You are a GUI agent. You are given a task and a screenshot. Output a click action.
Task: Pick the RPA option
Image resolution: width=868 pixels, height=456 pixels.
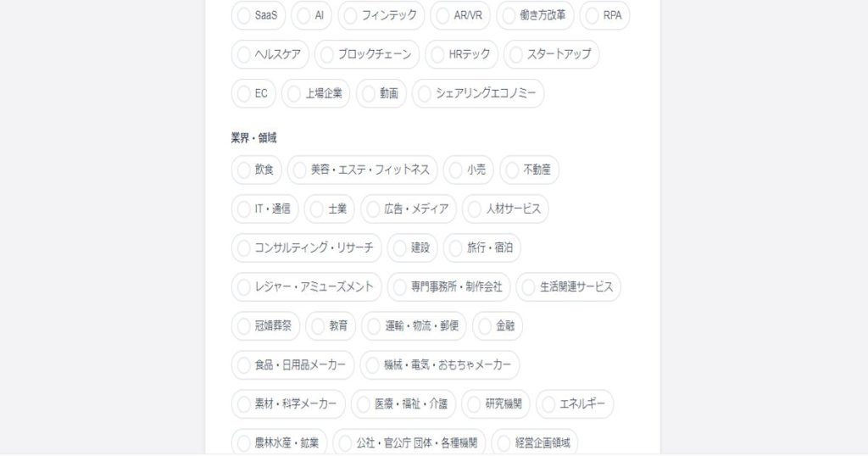[x=604, y=15]
